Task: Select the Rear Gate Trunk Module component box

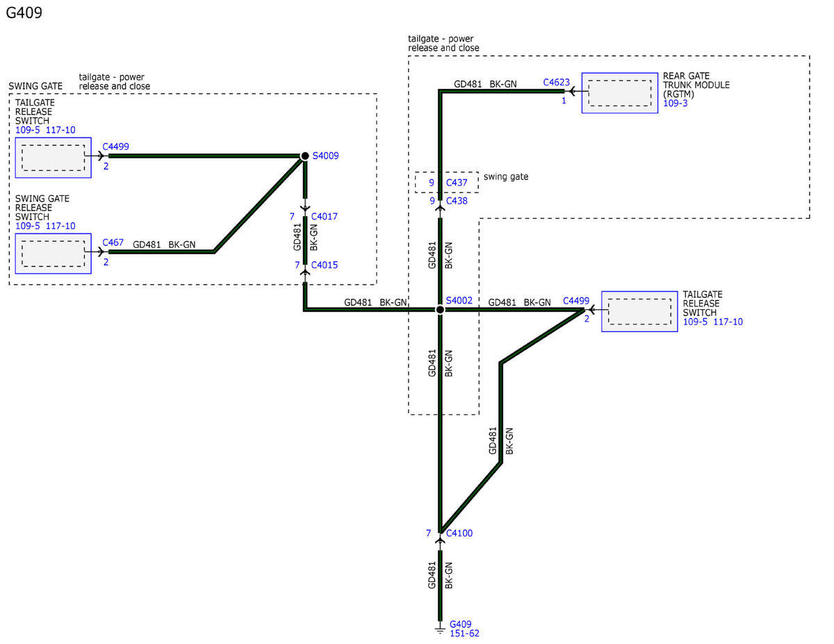Action: tap(620, 93)
